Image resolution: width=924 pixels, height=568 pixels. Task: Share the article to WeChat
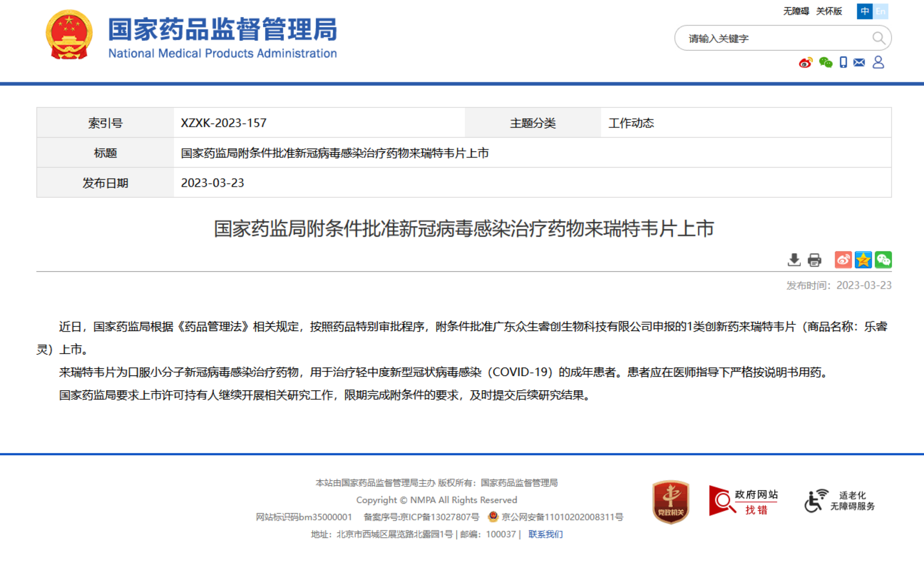(883, 260)
